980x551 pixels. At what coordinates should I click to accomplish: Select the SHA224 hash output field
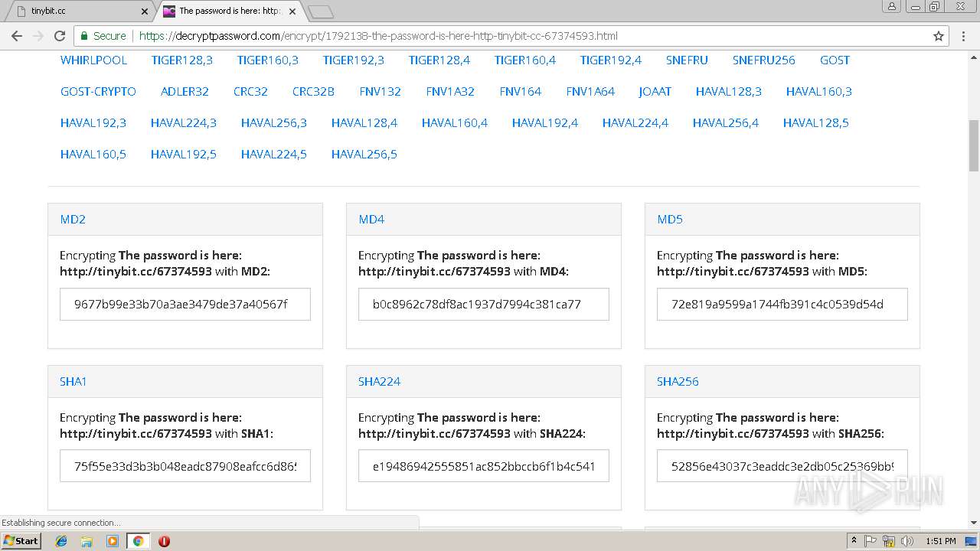pyautogui.click(x=484, y=466)
